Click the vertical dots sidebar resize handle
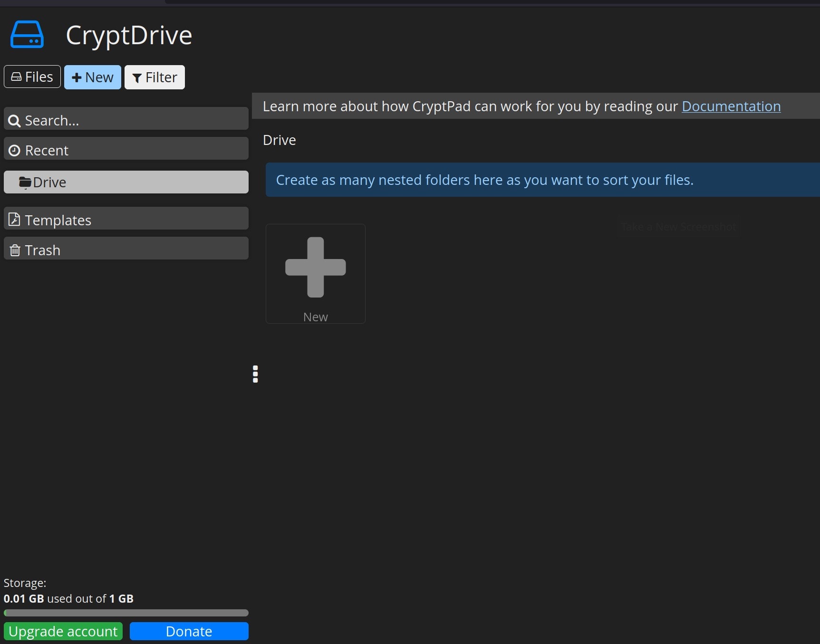The width and height of the screenshot is (820, 644). point(255,374)
